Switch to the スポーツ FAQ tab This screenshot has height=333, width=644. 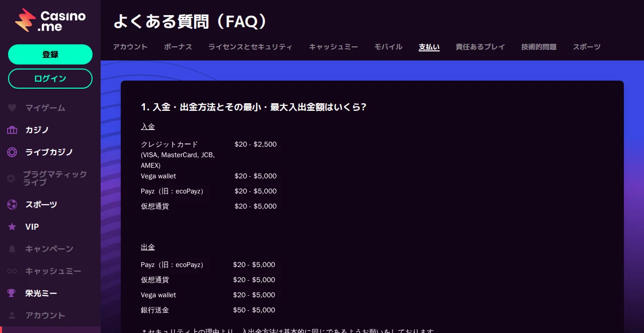(587, 47)
